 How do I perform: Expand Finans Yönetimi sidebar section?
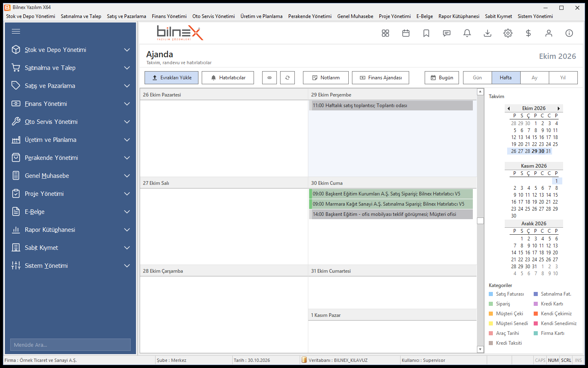(127, 104)
